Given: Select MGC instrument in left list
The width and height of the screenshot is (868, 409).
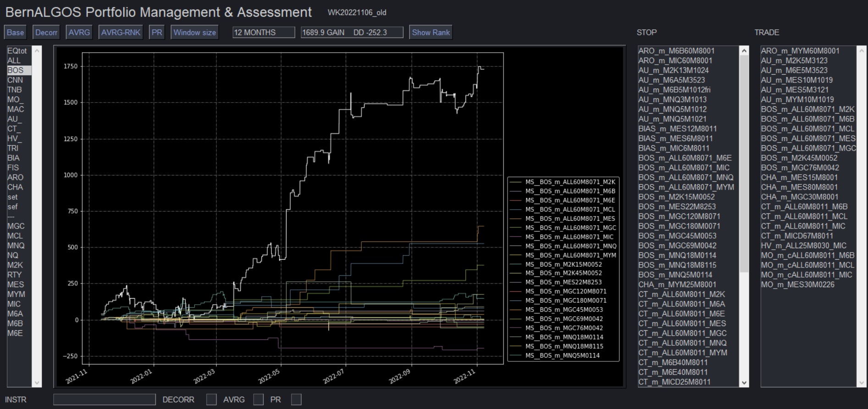Looking at the screenshot, I should [x=16, y=226].
